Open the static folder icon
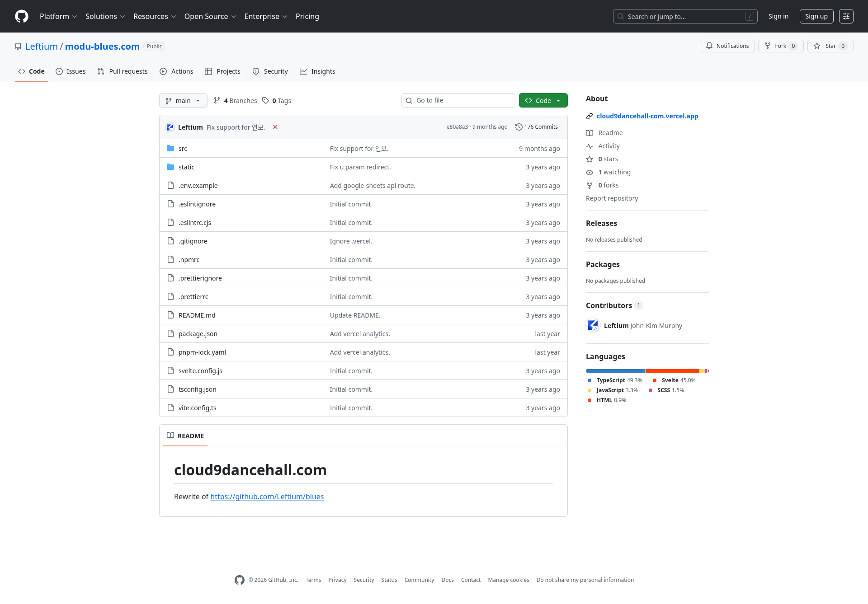 pyautogui.click(x=170, y=167)
